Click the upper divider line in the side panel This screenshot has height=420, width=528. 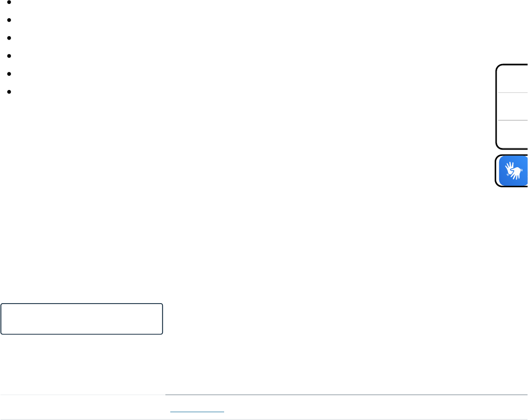point(513,92)
